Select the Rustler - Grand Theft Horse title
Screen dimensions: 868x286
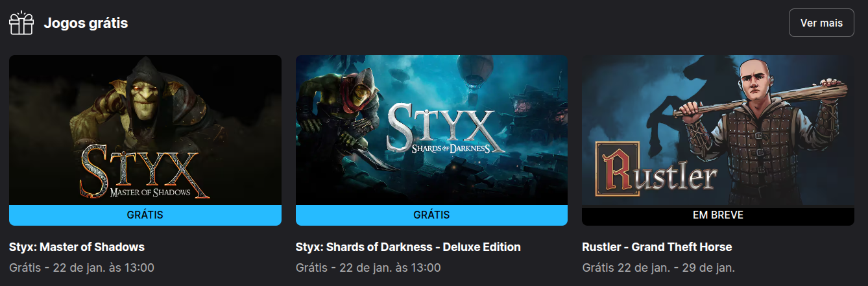[x=657, y=247]
